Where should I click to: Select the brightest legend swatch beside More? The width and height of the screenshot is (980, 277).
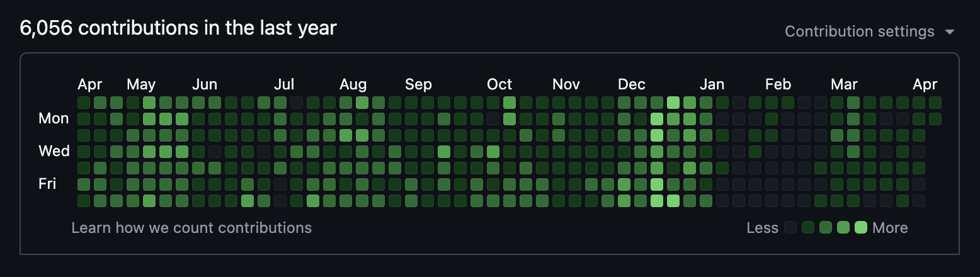[861, 228]
